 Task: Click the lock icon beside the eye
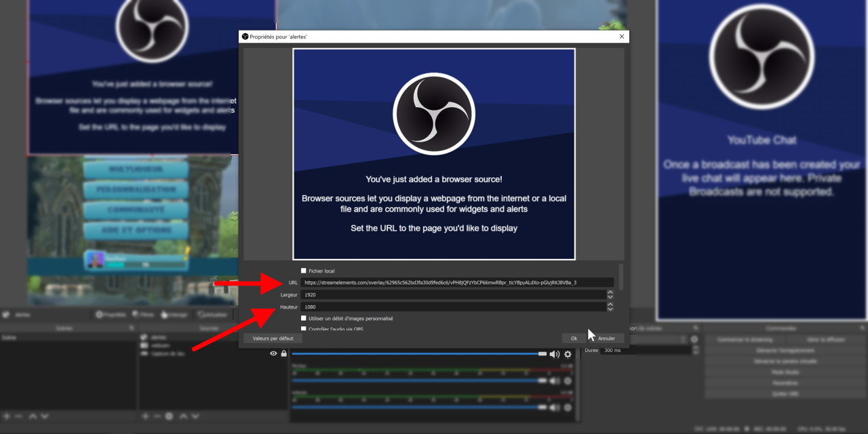pyautogui.click(x=283, y=353)
